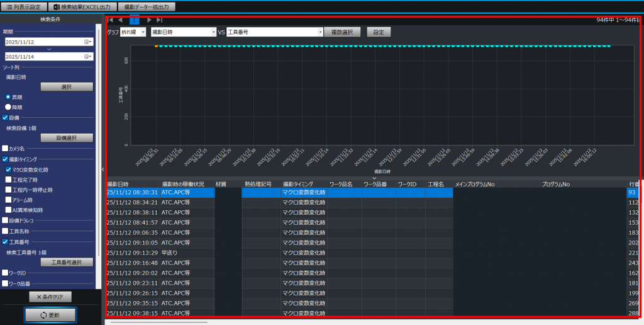The image size is (644, 325).
Task: Collapse the graph area with the chevron
Action: 374,178
